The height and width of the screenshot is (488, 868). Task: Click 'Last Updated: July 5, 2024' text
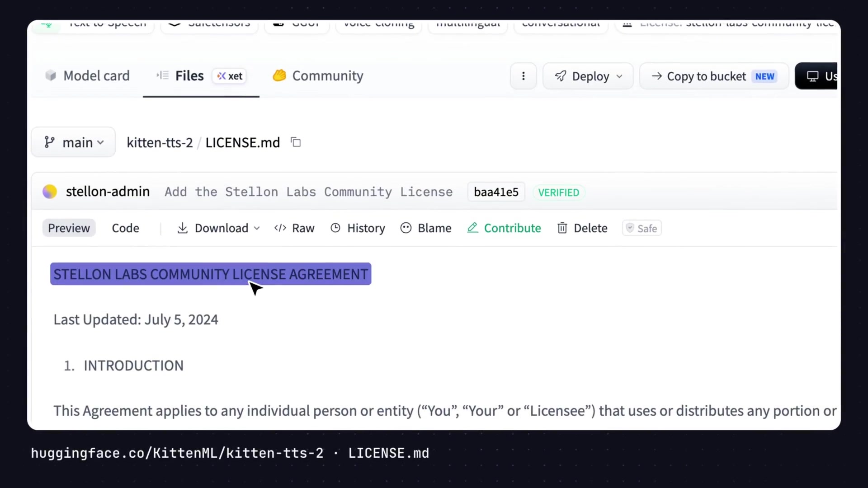tap(136, 319)
